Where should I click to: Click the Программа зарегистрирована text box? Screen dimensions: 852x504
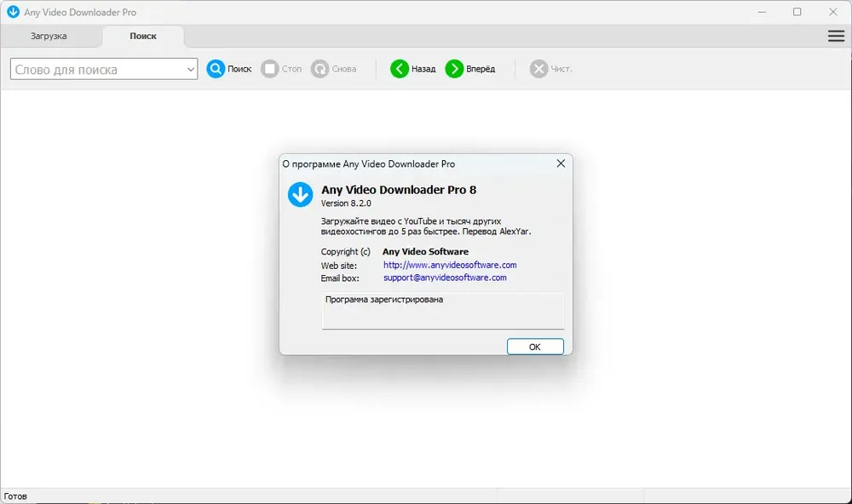[x=442, y=311]
